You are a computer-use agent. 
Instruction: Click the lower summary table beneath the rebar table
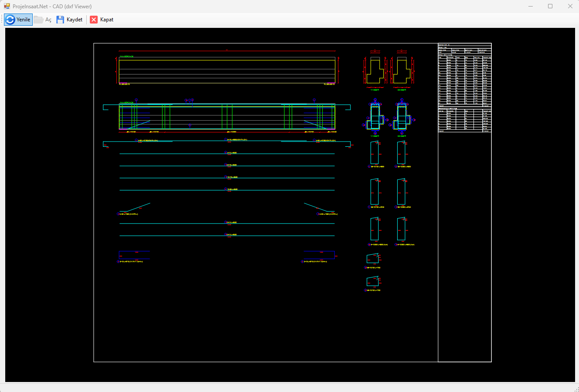tap(465, 120)
